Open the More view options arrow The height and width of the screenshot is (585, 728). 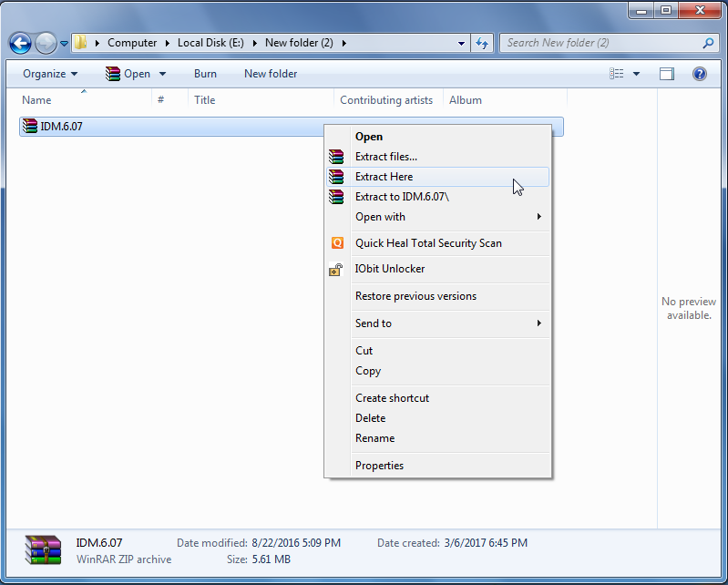click(637, 74)
